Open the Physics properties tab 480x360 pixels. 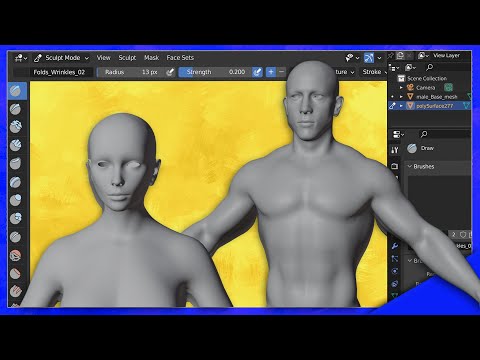(395, 271)
